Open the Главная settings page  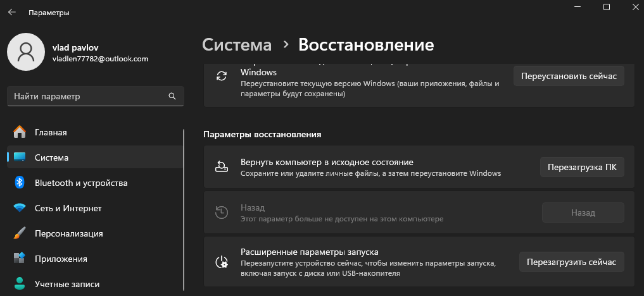pos(95,132)
